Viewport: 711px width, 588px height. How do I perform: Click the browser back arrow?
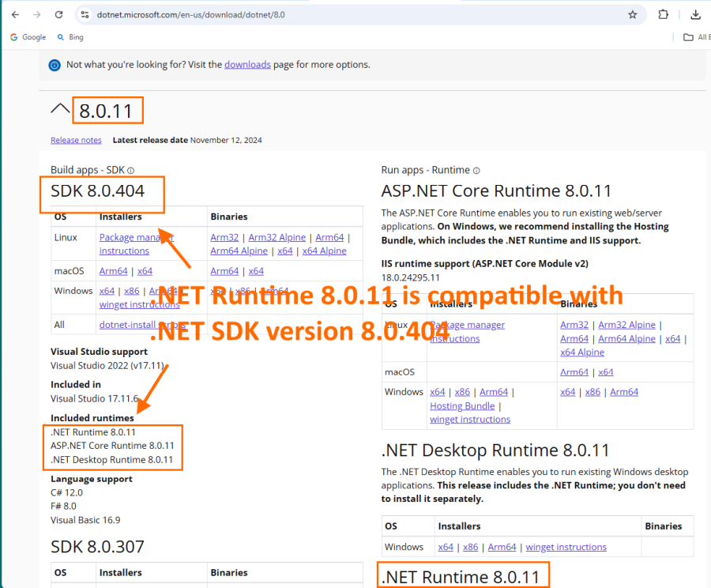click(x=15, y=14)
